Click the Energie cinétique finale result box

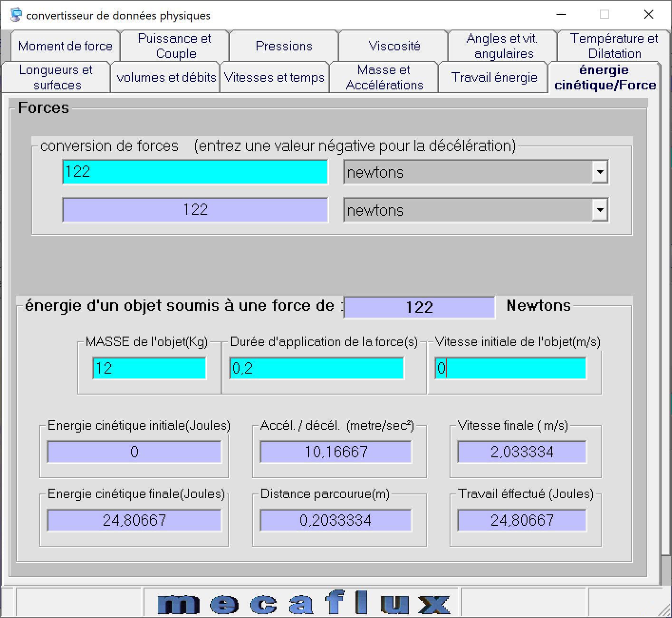134,520
